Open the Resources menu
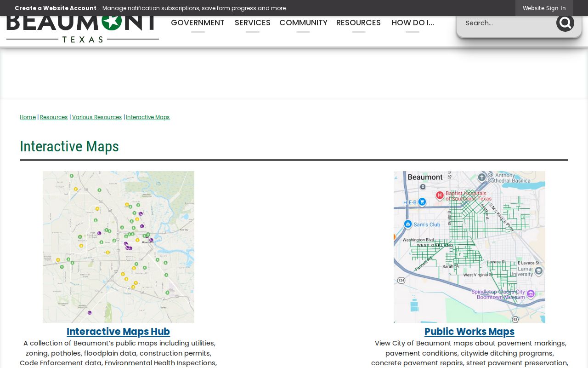The width and height of the screenshot is (588, 368). pos(358,23)
